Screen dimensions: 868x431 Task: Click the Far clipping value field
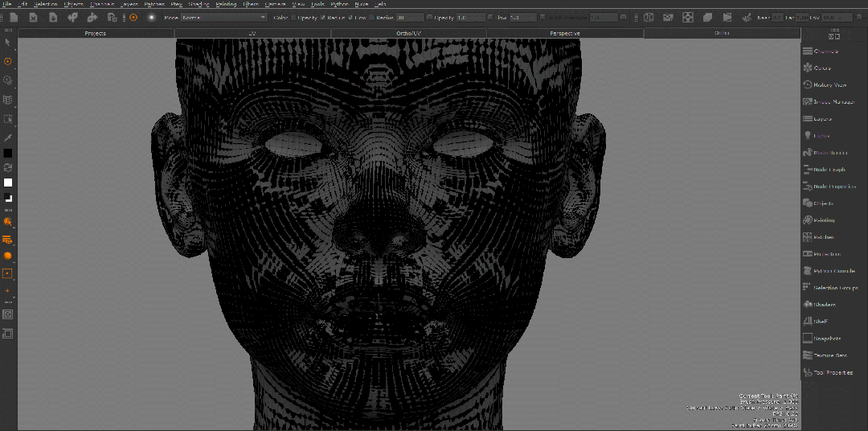pyautogui.click(x=801, y=18)
